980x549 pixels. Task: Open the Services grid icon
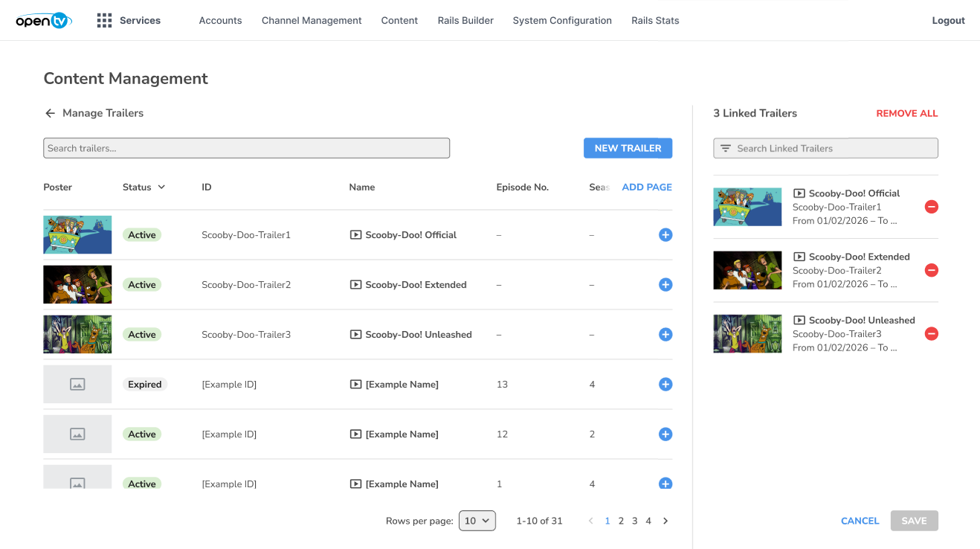pos(104,20)
